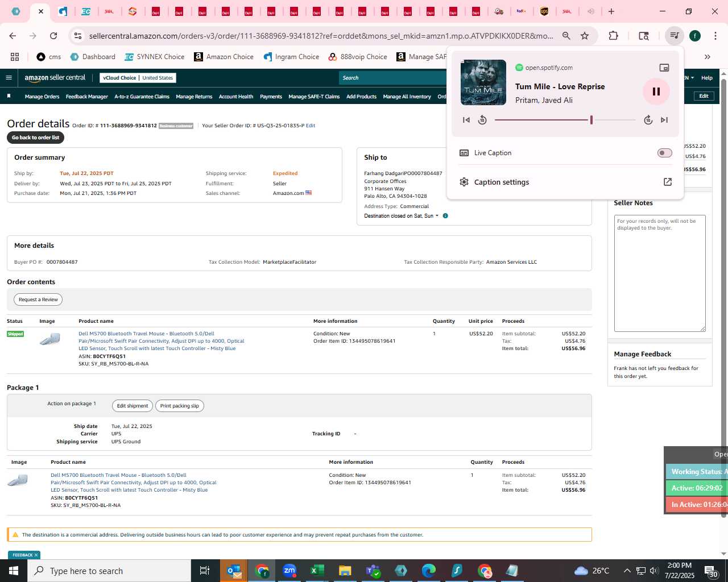This screenshot has width=728, height=582.
Task: View site information icon in address bar
Action: (77, 36)
